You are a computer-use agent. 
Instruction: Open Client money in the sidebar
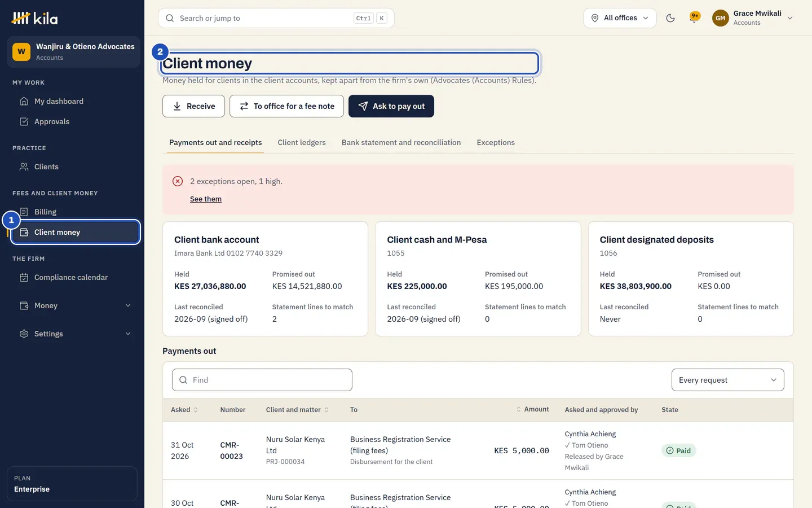(76, 232)
